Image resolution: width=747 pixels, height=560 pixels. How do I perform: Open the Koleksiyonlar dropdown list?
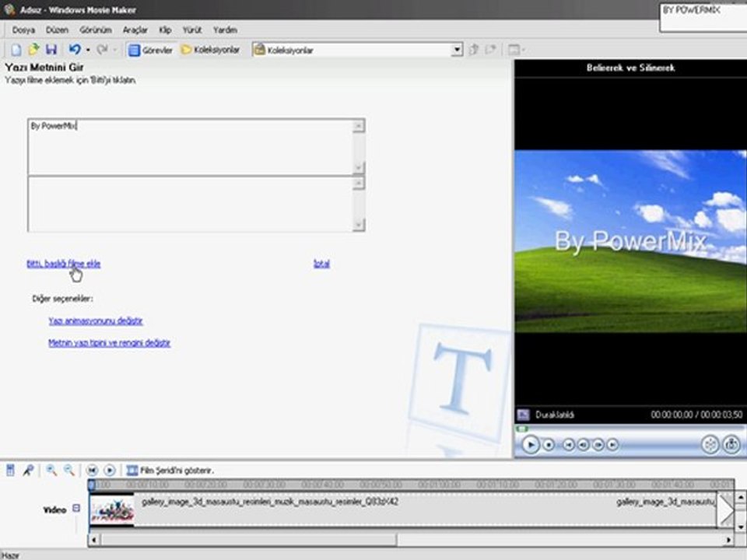click(x=457, y=50)
